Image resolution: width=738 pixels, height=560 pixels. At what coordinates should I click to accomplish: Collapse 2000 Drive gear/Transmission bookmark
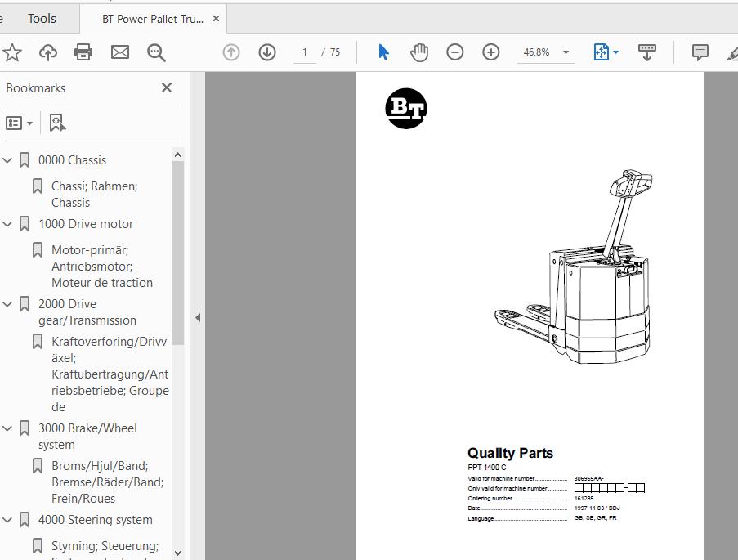click(7, 304)
